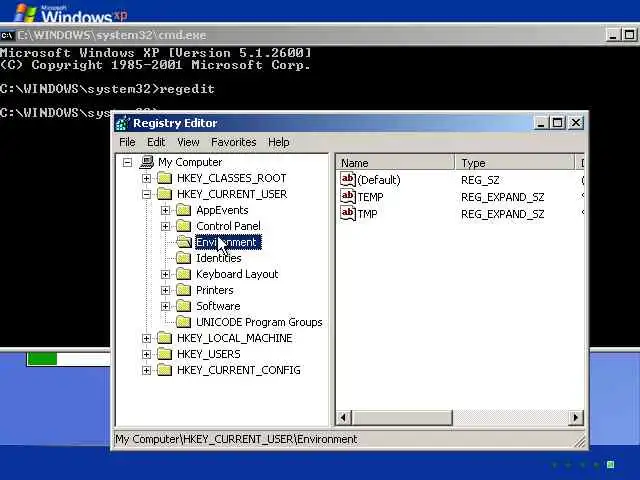Select the TMP value name
Viewport: 640px width, 480px height.
[367, 214]
